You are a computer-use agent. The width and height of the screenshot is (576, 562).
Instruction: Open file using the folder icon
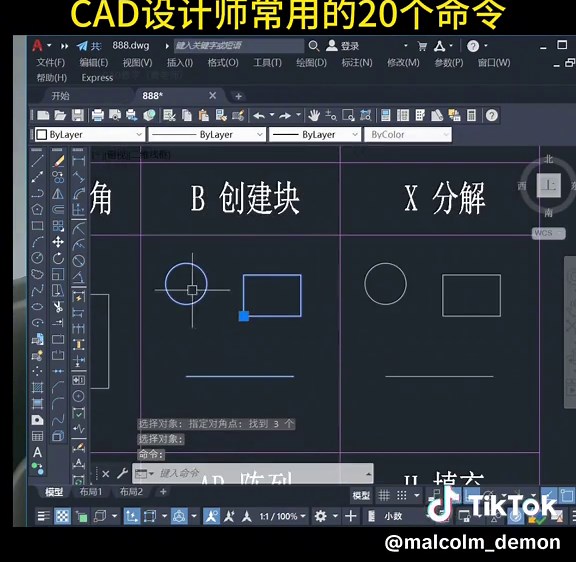(60, 116)
